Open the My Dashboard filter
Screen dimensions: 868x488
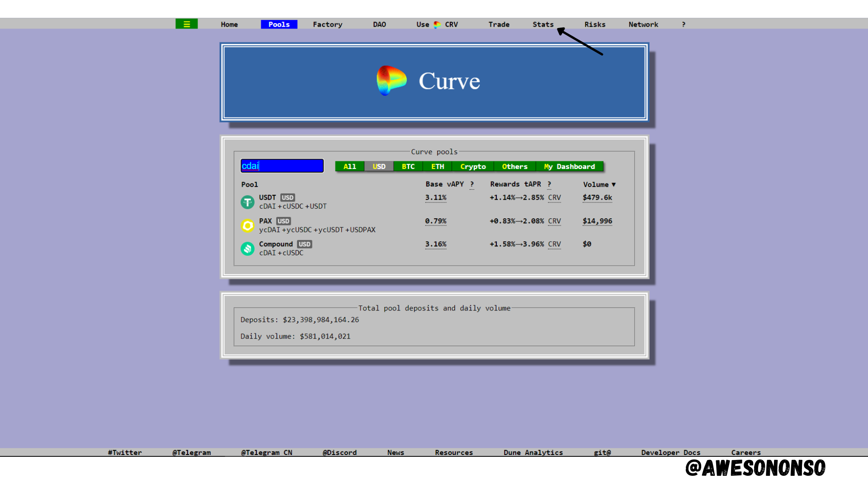(570, 166)
